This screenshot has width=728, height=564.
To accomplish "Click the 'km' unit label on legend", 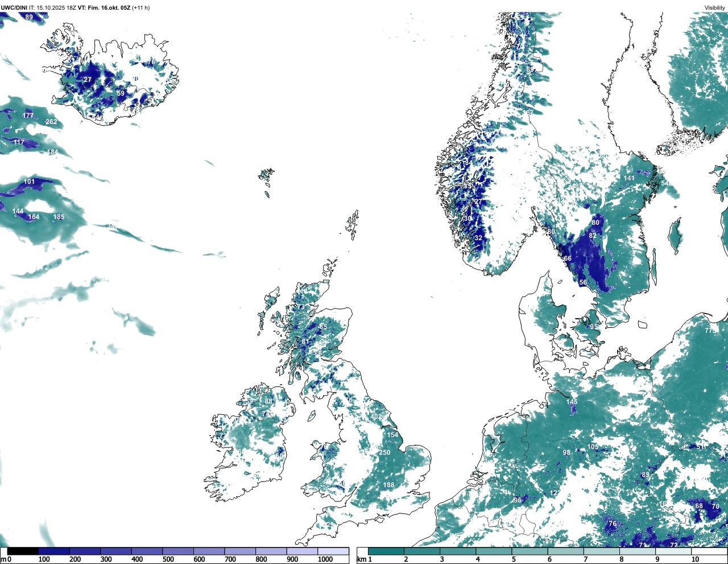I will 362,559.
